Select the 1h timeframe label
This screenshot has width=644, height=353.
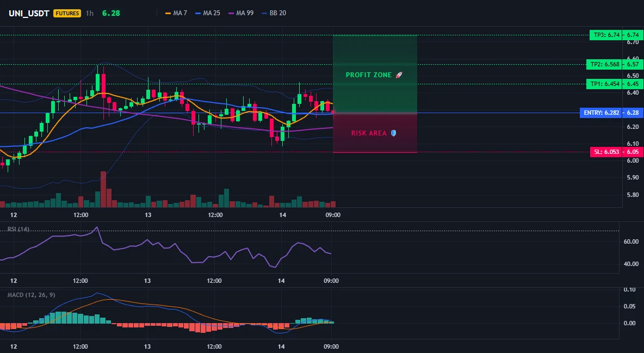(x=90, y=13)
